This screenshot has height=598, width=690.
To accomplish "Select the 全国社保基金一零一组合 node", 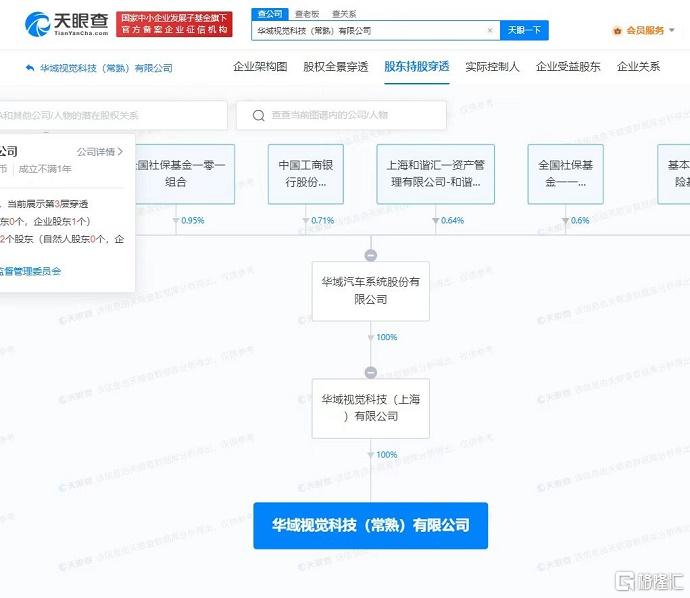I will pos(185,174).
